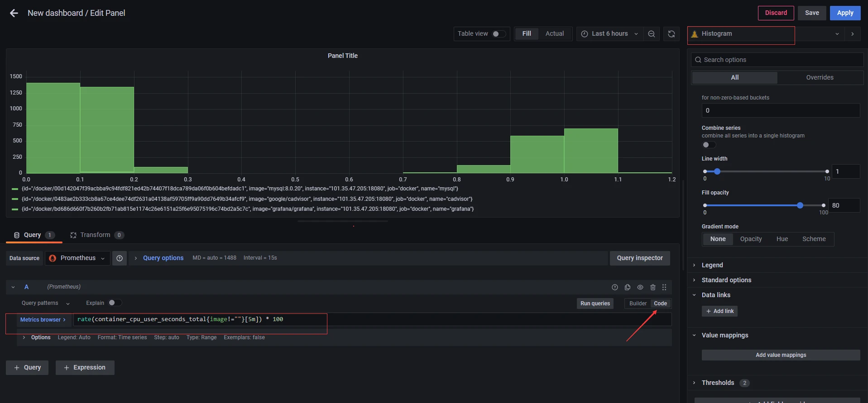Save the dashboard
The height and width of the screenshot is (403, 868).
812,13
